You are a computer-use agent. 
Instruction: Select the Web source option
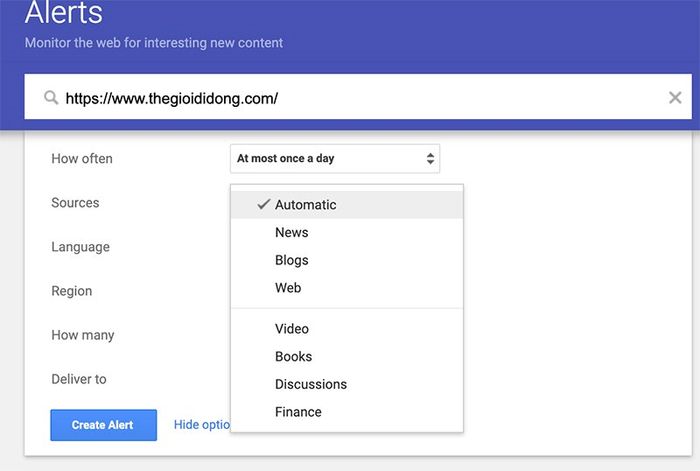pyautogui.click(x=288, y=288)
